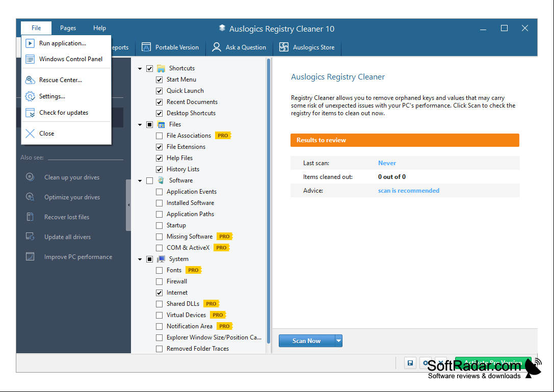Check the Application Paths checkbox
The image size is (554, 392).
(160, 214)
